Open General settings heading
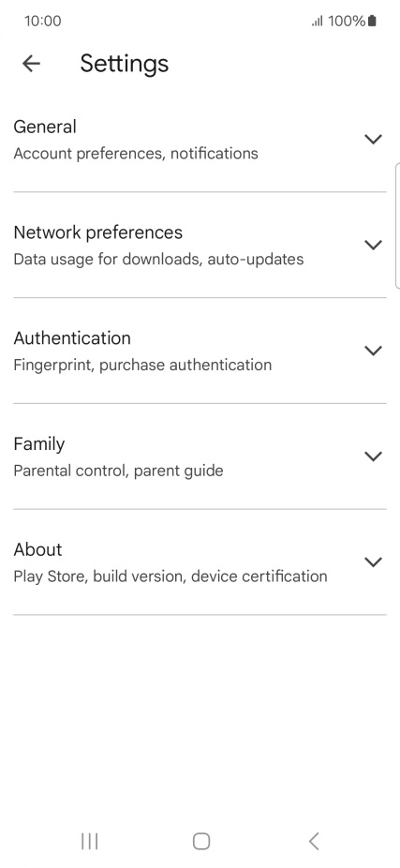 tap(45, 127)
